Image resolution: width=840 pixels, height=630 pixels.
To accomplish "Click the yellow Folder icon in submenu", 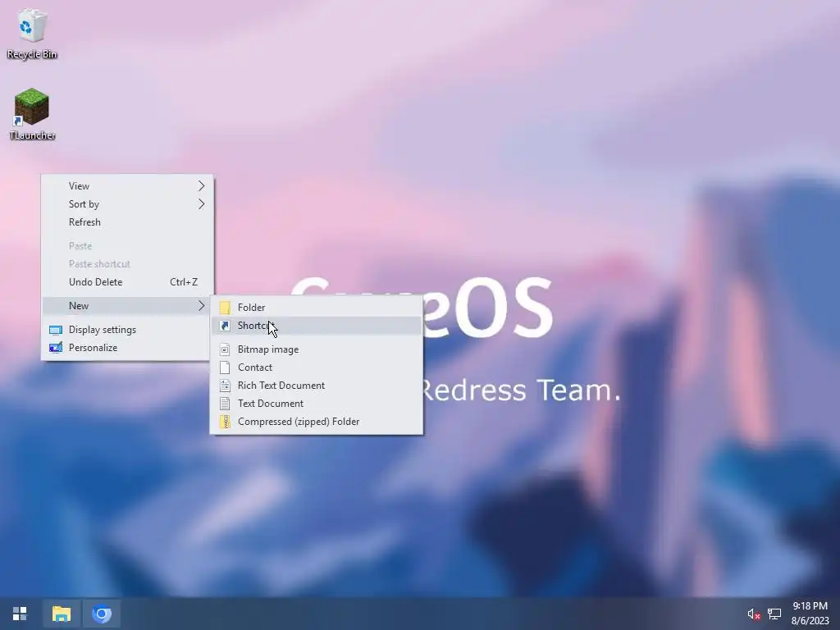I will 225,308.
